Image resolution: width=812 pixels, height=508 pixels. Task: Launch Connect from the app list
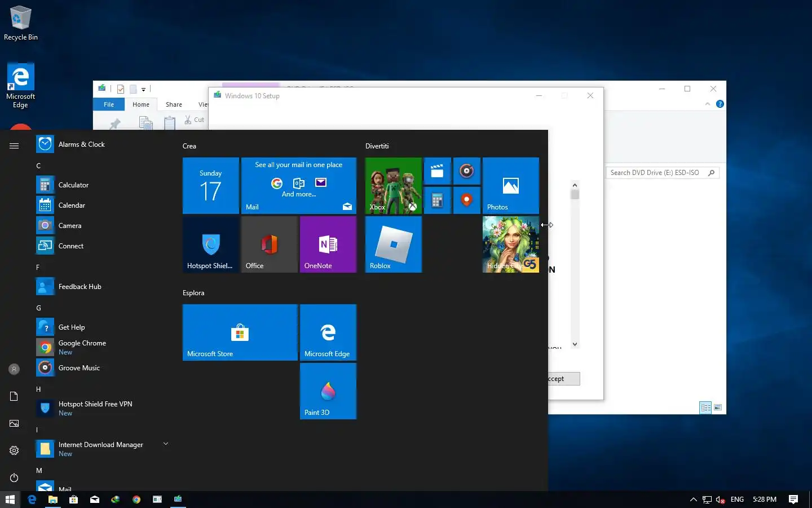pyautogui.click(x=103, y=246)
